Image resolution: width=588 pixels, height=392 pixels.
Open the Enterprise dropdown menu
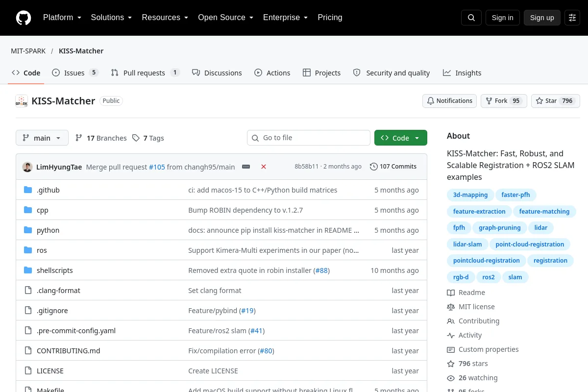[x=285, y=18]
